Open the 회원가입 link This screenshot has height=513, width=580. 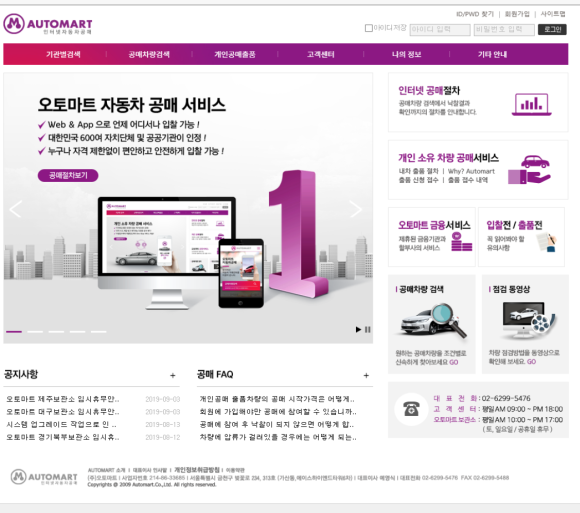point(517,14)
